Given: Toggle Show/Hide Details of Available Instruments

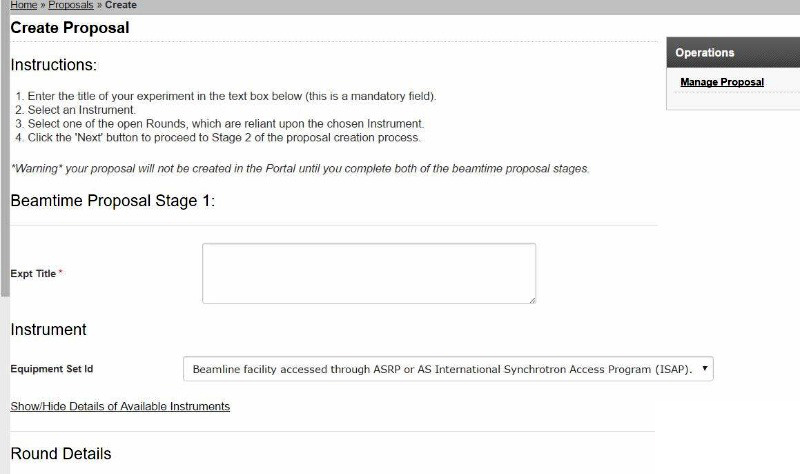Looking at the screenshot, I should 120,406.
